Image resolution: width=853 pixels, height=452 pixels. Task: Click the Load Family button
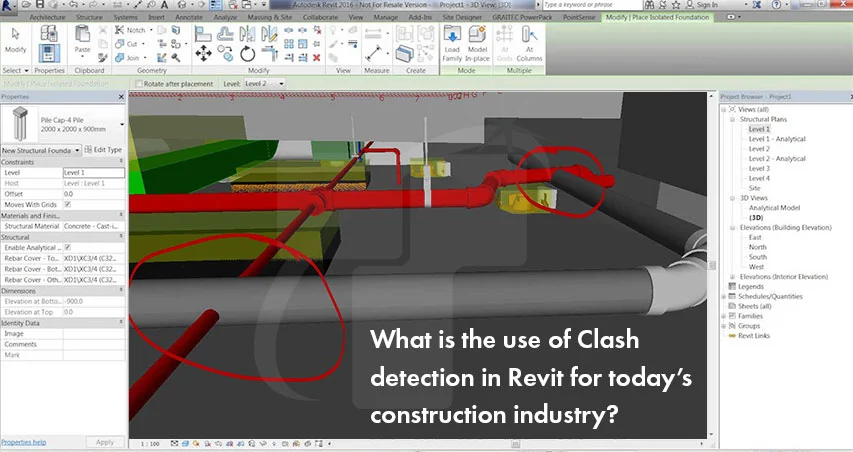click(452, 44)
